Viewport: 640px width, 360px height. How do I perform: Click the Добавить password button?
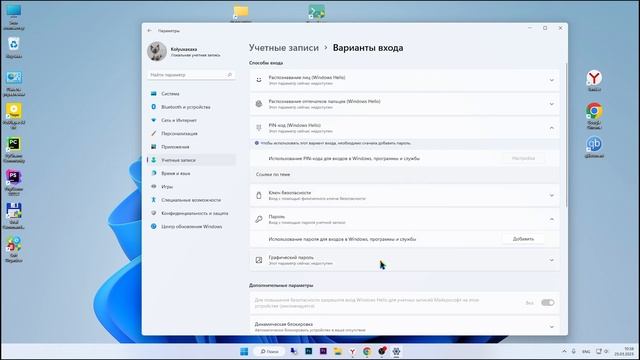[x=523, y=239]
